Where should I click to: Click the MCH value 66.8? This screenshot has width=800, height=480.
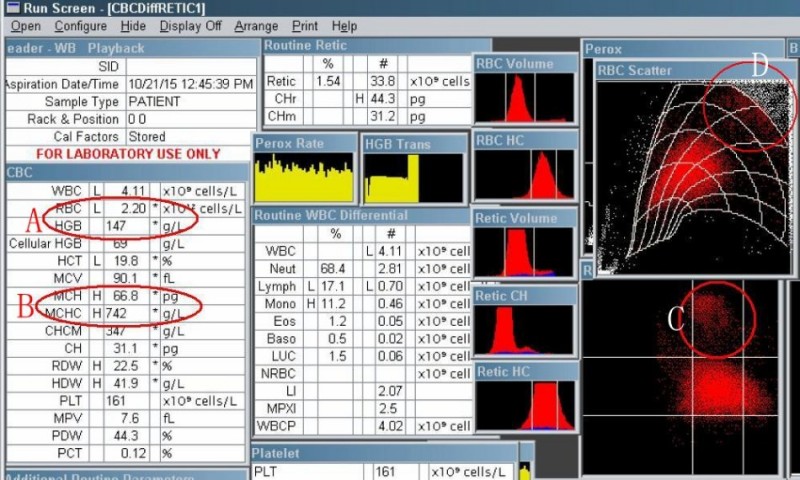tap(126, 295)
